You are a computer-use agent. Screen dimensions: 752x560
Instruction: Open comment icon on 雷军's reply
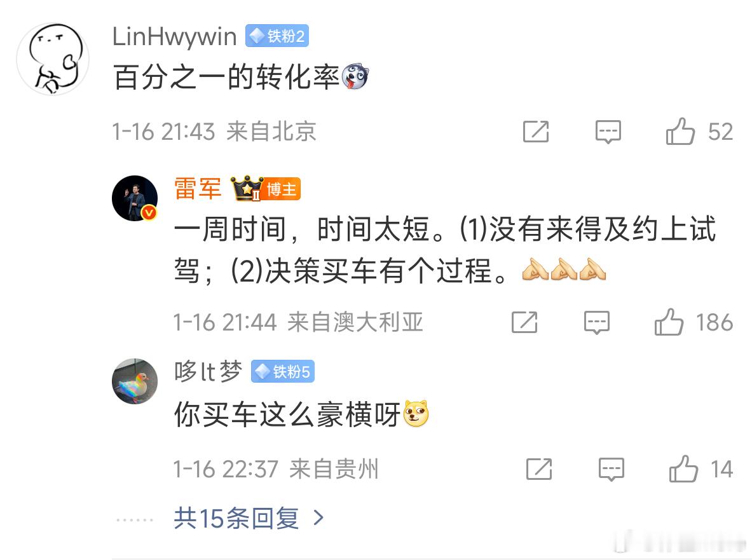click(x=597, y=322)
